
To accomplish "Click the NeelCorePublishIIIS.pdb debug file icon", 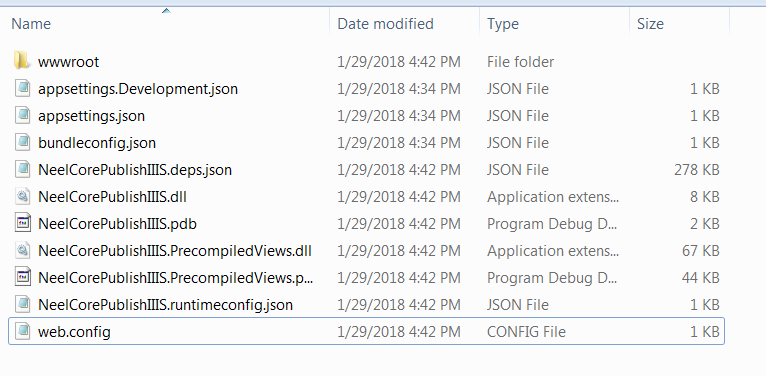I will point(22,224).
